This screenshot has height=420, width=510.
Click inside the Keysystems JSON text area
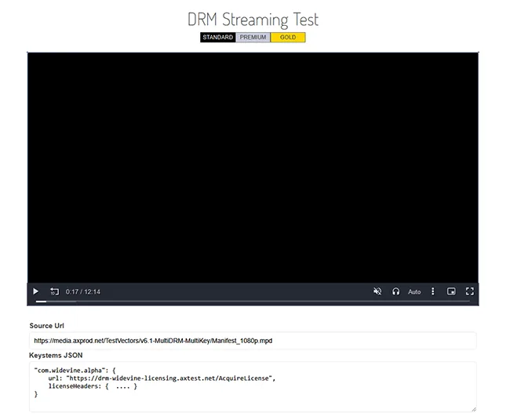click(x=253, y=385)
